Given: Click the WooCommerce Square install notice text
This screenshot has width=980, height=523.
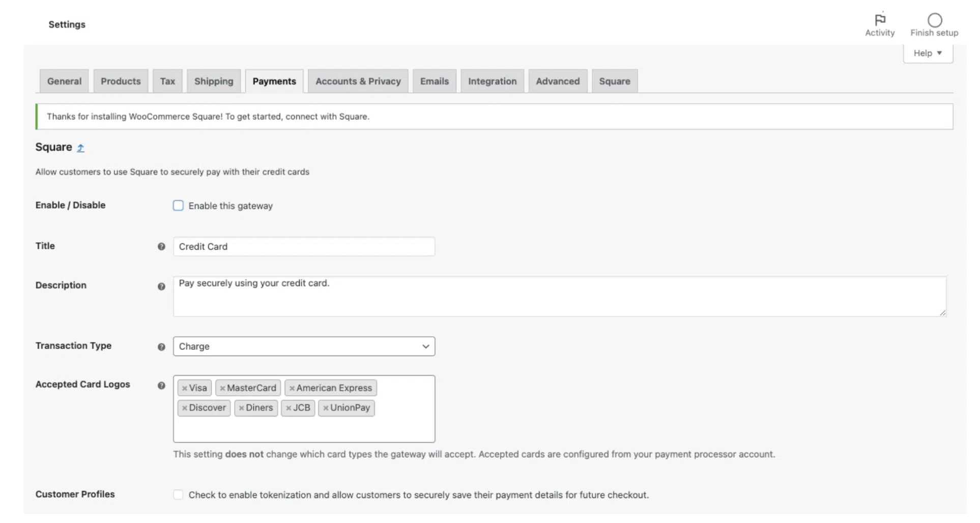Looking at the screenshot, I should pyautogui.click(x=209, y=117).
